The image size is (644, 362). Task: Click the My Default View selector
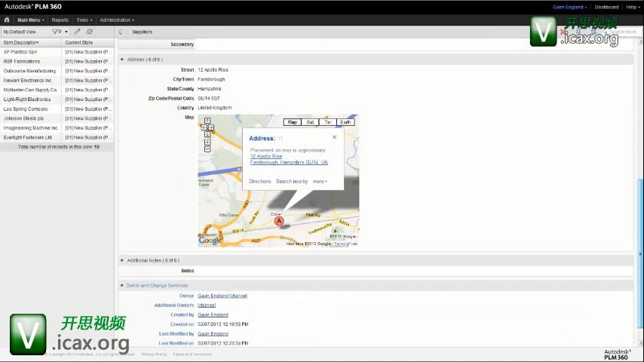click(x=20, y=32)
